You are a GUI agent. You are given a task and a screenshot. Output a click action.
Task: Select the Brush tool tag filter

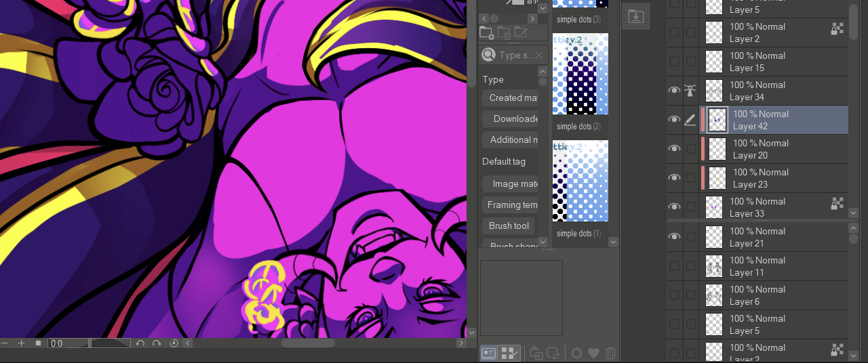(509, 226)
